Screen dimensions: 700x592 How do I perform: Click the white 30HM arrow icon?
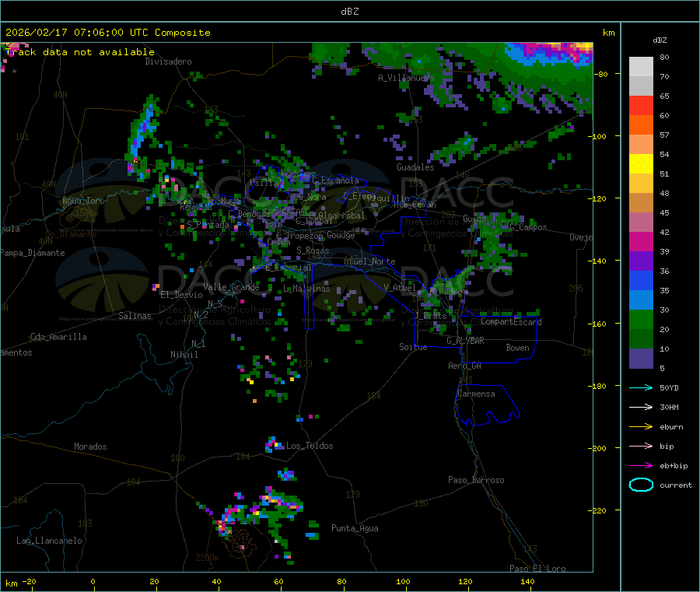pos(641,407)
